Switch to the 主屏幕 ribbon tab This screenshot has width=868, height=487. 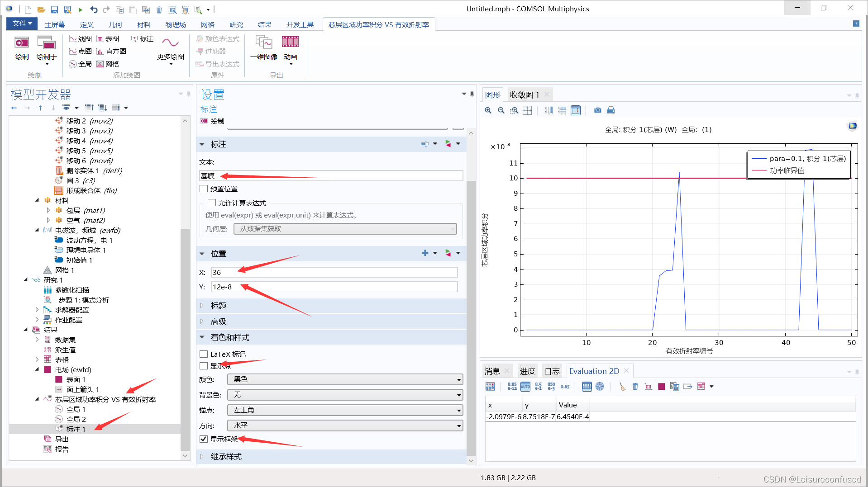[55, 24]
